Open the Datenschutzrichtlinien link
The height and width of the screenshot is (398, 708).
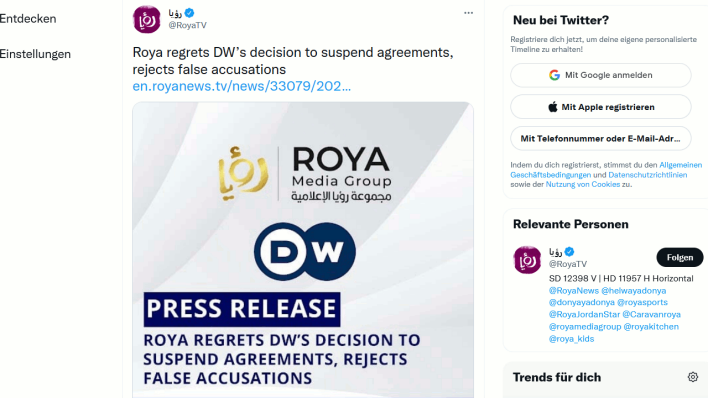coord(647,175)
